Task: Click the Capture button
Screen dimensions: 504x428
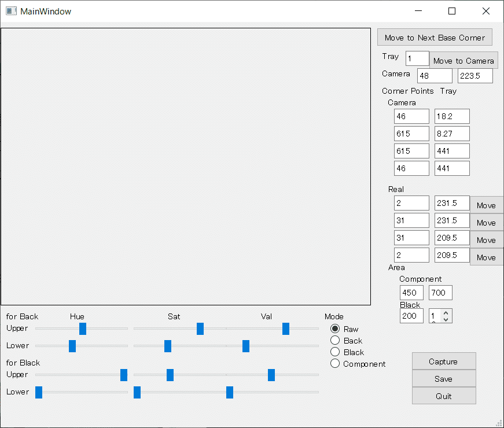Action: coord(444,361)
